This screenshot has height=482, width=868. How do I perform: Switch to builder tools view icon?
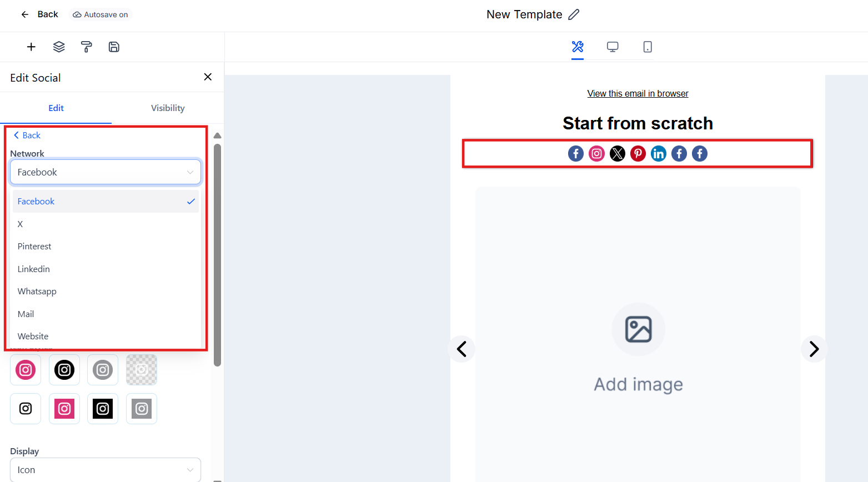pyautogui.click(x=578, y=47)
